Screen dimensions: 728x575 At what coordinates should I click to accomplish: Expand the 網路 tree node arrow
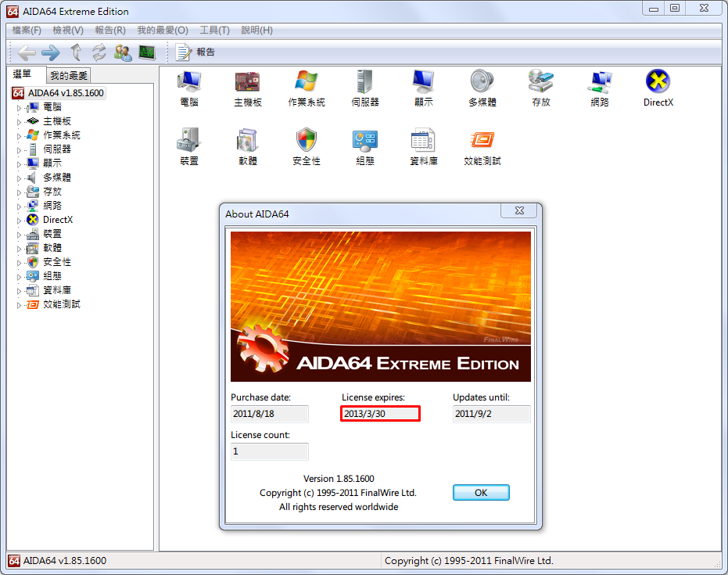pos(19,207)
